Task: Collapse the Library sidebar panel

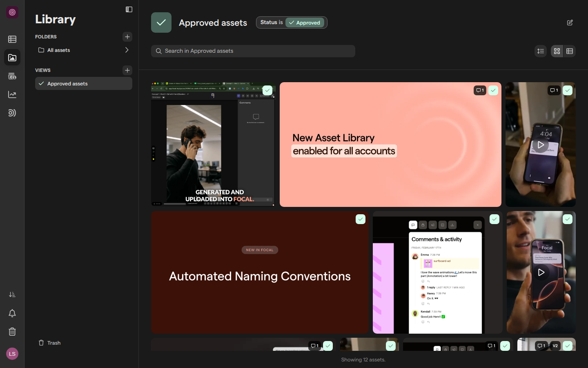Action: [x=129, y=9]
